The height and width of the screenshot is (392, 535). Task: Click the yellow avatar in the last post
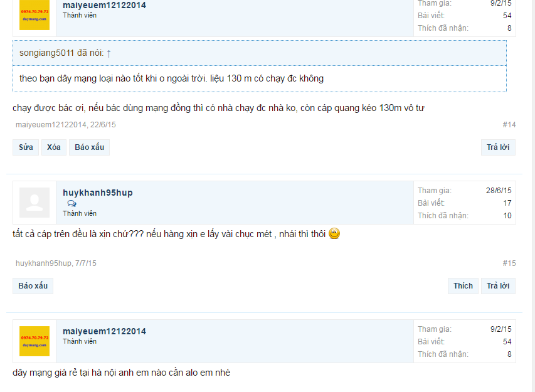34,341
